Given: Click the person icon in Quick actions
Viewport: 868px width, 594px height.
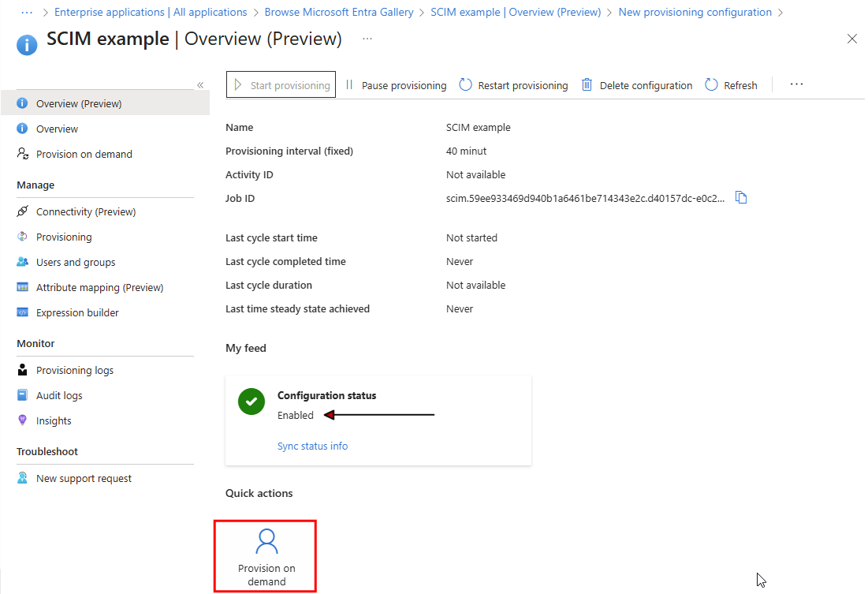Looking at the screenshot, I should 266,541.
